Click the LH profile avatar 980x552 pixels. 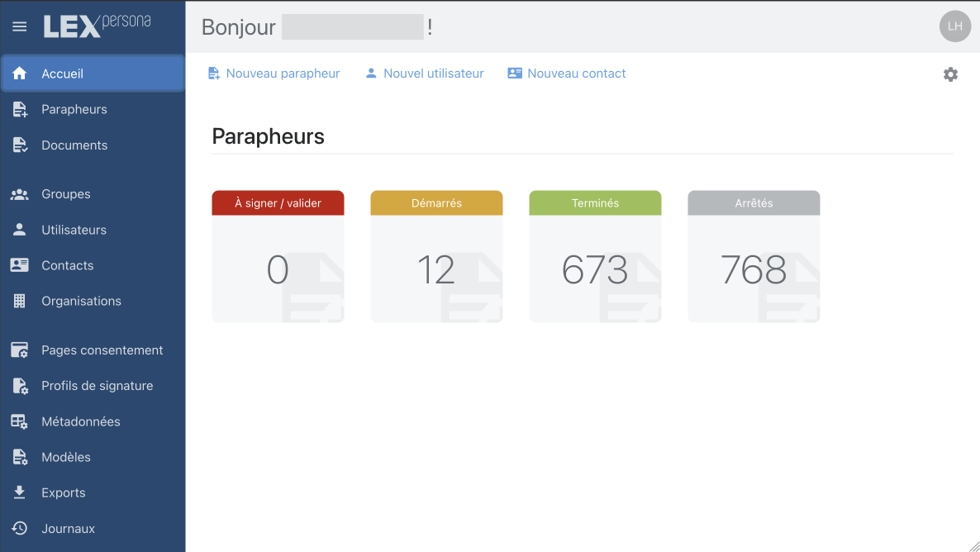pyautogui.click(x=954, y=26)
